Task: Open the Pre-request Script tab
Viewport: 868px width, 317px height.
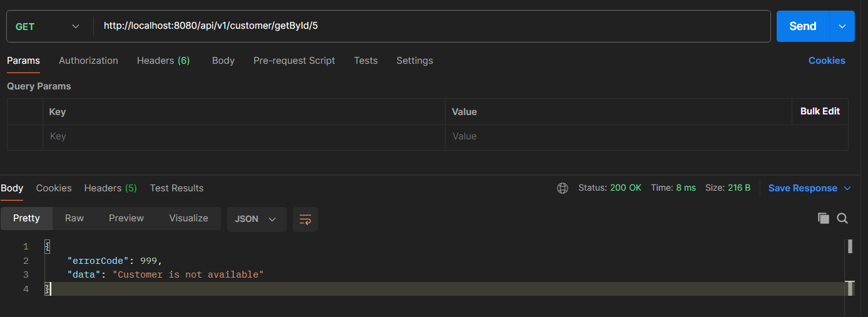Action: pos(294,61)
